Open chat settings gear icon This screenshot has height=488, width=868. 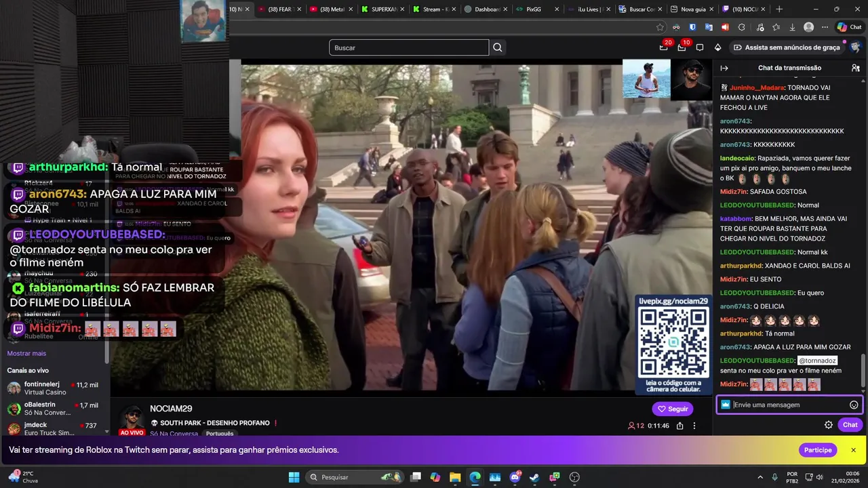point(829,425)
